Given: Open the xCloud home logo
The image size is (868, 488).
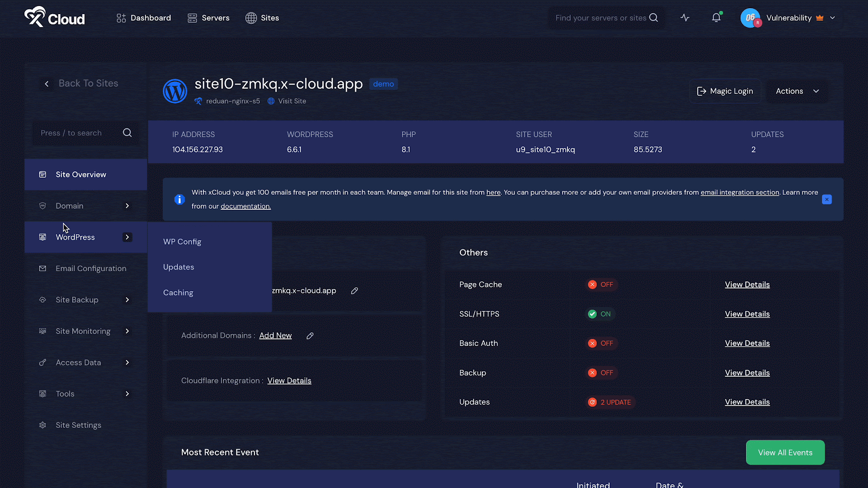Looking at the screenshot, I should [54, 17].
